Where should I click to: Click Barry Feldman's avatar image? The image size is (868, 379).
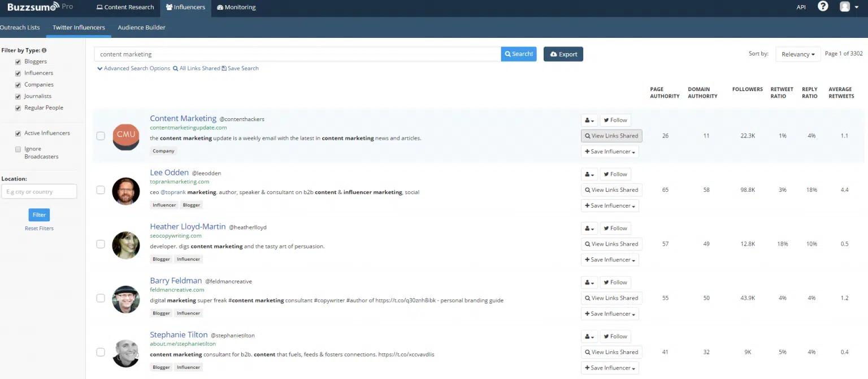(x=126, y=299)
